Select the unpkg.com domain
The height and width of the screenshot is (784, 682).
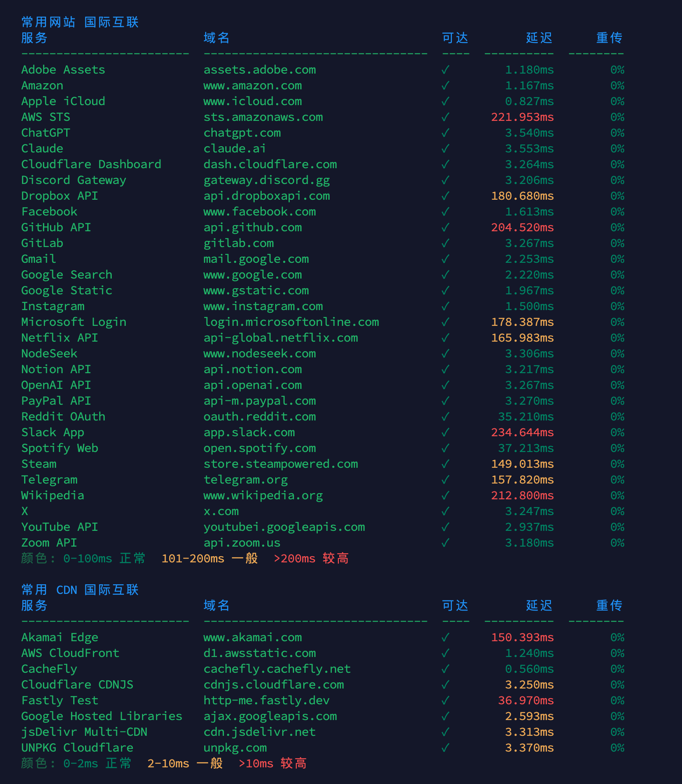[x=235, y=748]
